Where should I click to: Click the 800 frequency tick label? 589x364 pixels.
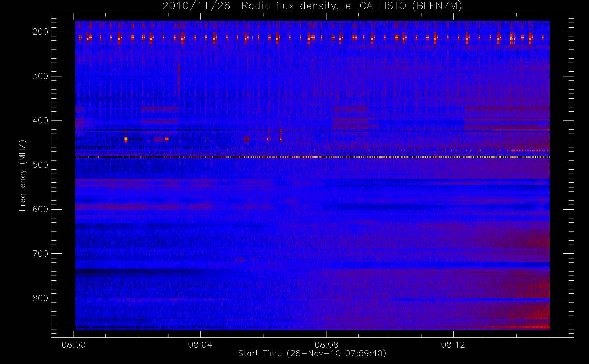click(40, 298)
